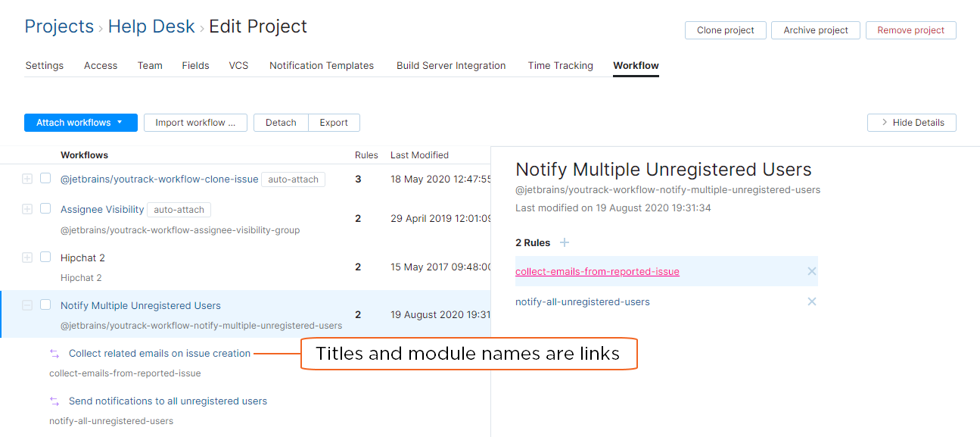The width and height of the screenshot is (980, 437).
Task: Collapse Notify Multiple Unregistered Users rules
Action: click(27, 304)
